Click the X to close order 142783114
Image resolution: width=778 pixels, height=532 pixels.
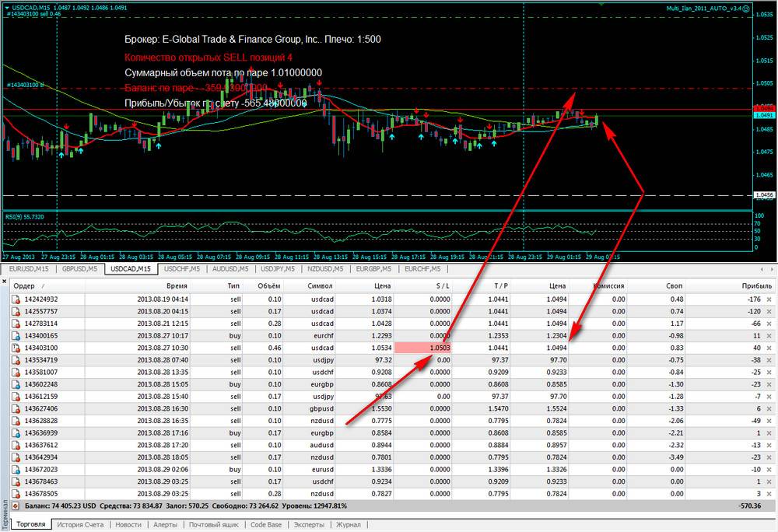(769, 324)
